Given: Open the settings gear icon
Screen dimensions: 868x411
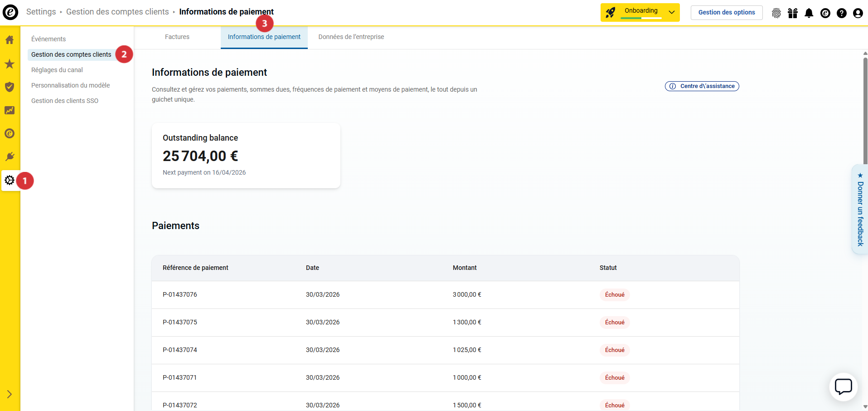Looking at the screenshot, I should click(10, 181).
